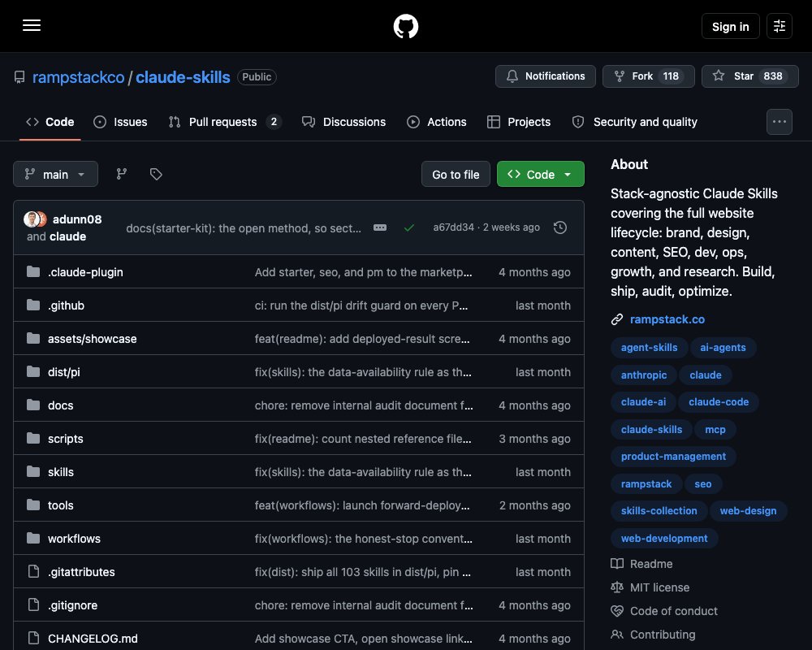Expand commit message ellipsis button
This screenshot has height=650, width=812.
(x=379, y=227)
